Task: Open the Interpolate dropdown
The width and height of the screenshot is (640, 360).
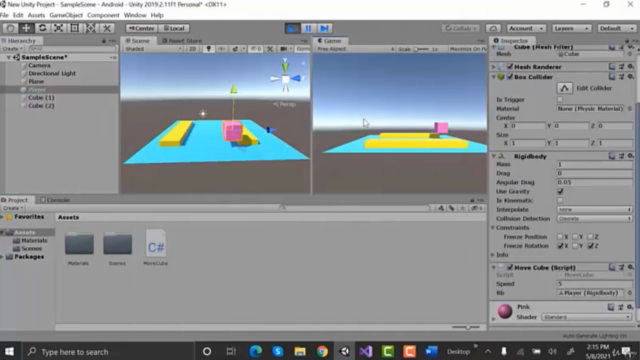Action: tap(594, 209)
